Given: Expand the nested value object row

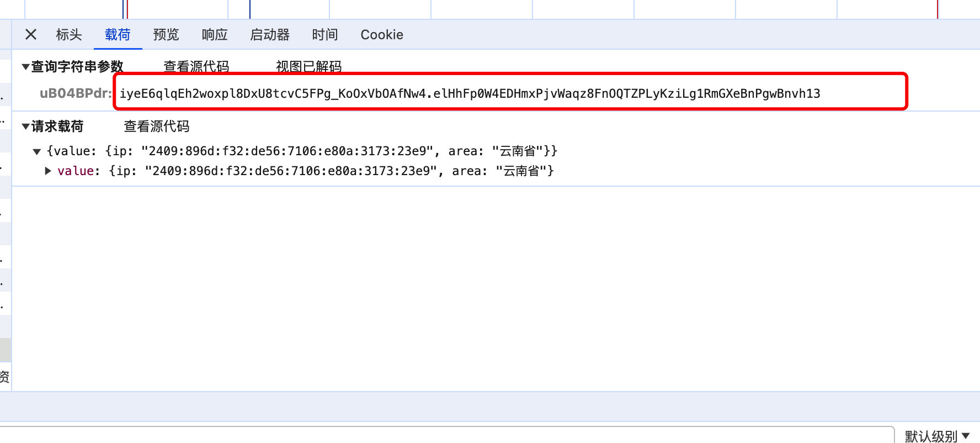Looking at the screenshot, I should pos(48,171).
